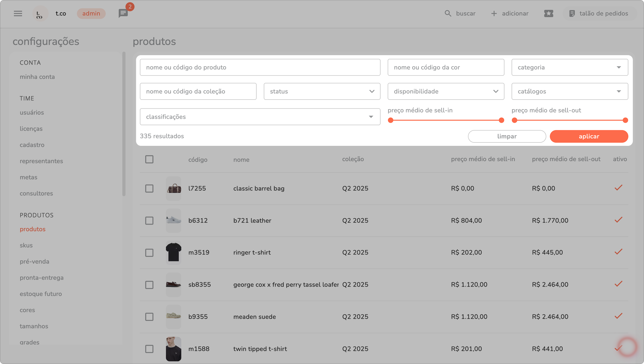Check the box for b721 leather row
The width and height of the screenshot is (644, 364).
(x=149, y=221)
